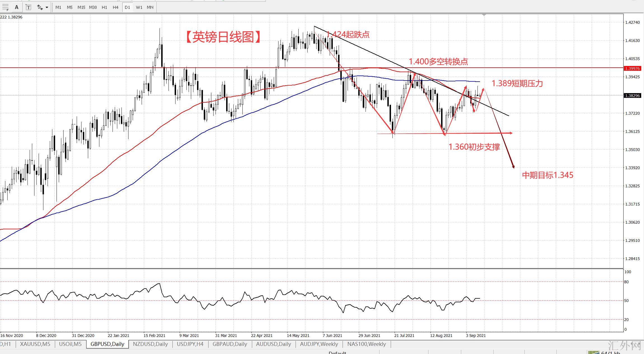Open the arrows tool dropdown arrow
The width and height of the screenshot is (644, 354).
pyautogui.click(x=47, y=7)
